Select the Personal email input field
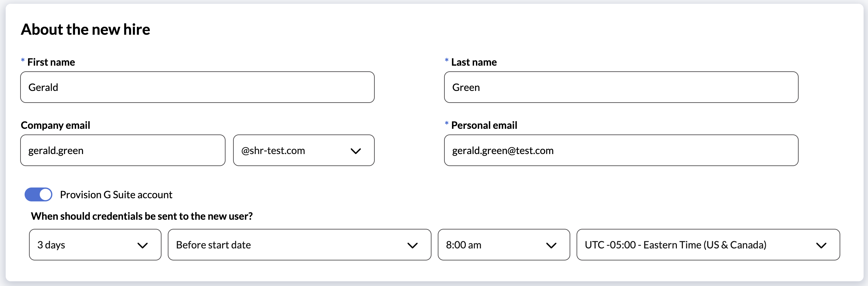Image resolution: width=868 pixels, height=286 pixels. pyautogui.click(x=621, y=151)
